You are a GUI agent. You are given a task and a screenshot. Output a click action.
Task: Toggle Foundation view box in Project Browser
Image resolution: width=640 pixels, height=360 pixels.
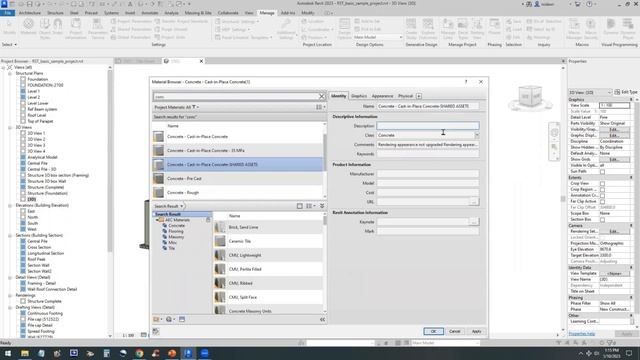[x=23, y=79]
